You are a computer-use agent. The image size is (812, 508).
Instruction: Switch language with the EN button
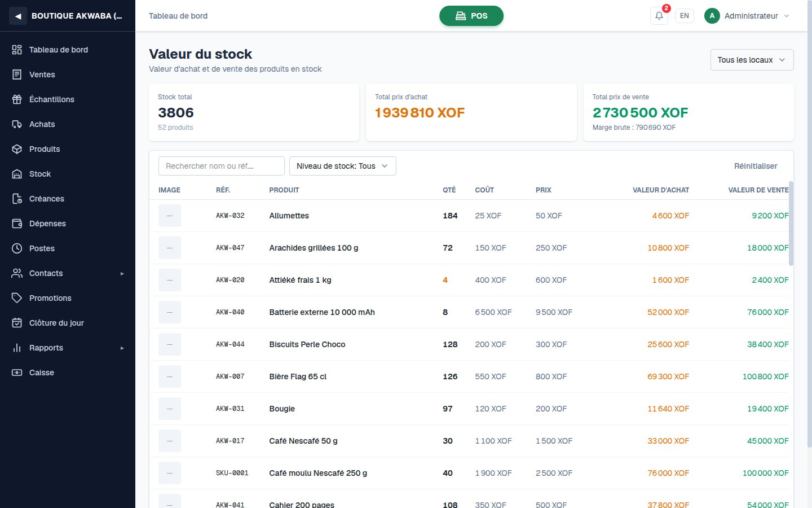pos(685,16)
